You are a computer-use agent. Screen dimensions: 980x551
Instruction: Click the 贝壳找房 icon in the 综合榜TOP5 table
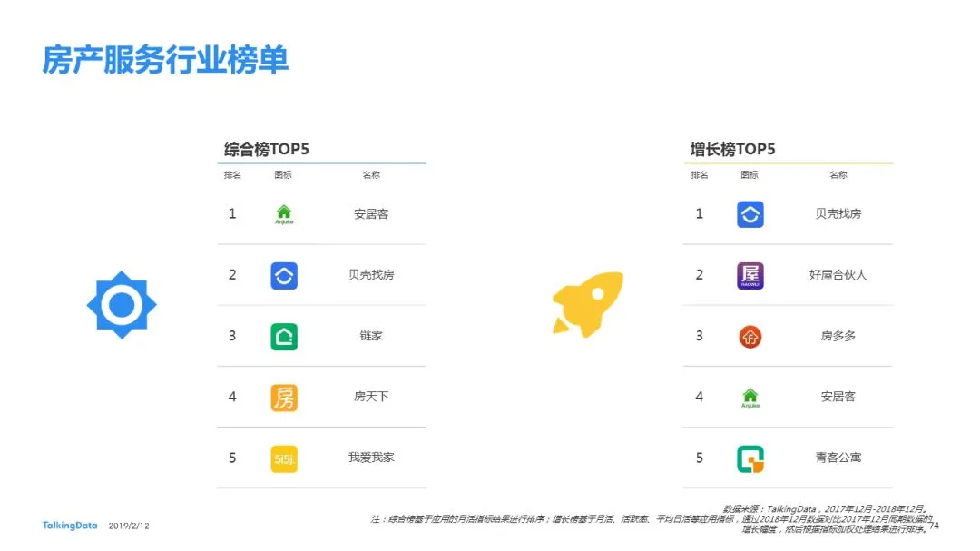pos(284,276)
